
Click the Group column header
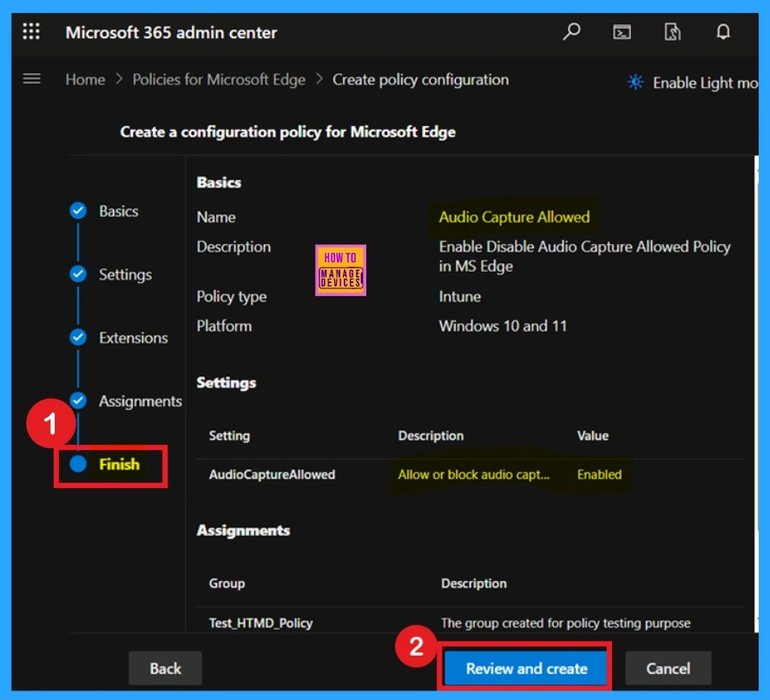pyautogui.click(x=227, y=584)
